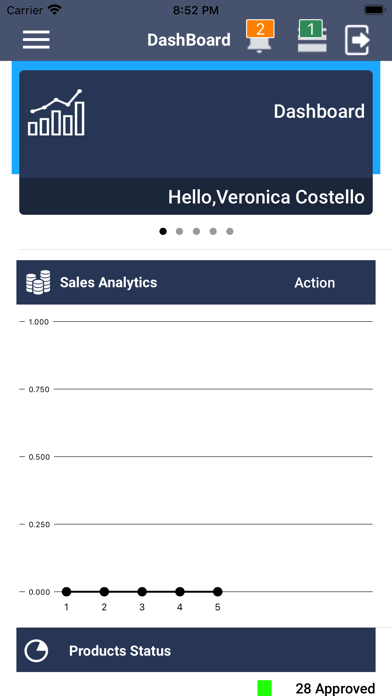Tap the Products Status section header
Viewport: 392px width, 696px height.
click(x=196, y=650)
